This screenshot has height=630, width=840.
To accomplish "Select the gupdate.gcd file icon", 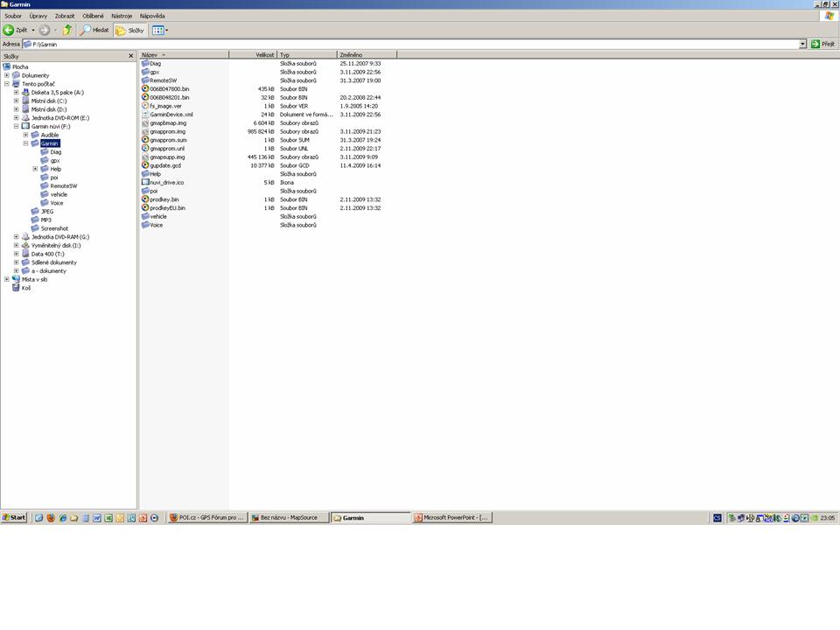I will click(x=145, y=165).
